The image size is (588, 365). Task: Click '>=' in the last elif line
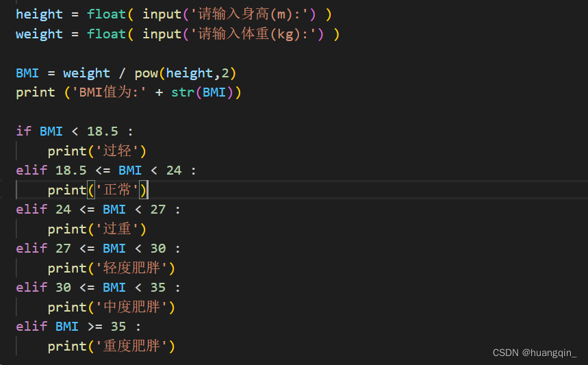pyautogui.click(x=95, y=327)
